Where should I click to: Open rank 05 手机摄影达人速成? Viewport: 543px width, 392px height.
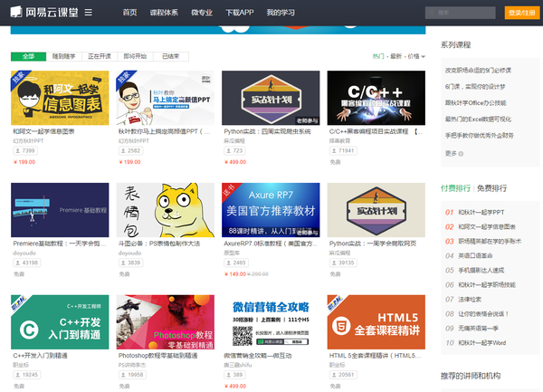point(481,271)
